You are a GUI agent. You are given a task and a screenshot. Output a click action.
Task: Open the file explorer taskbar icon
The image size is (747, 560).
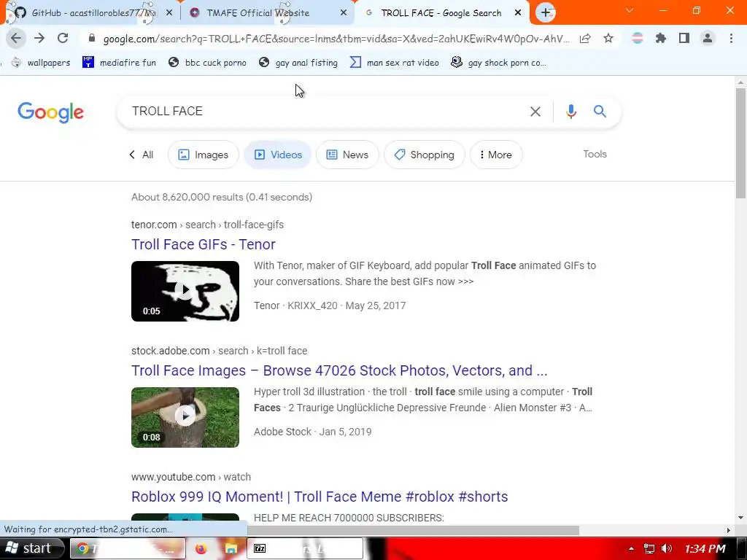click(231, 549)
